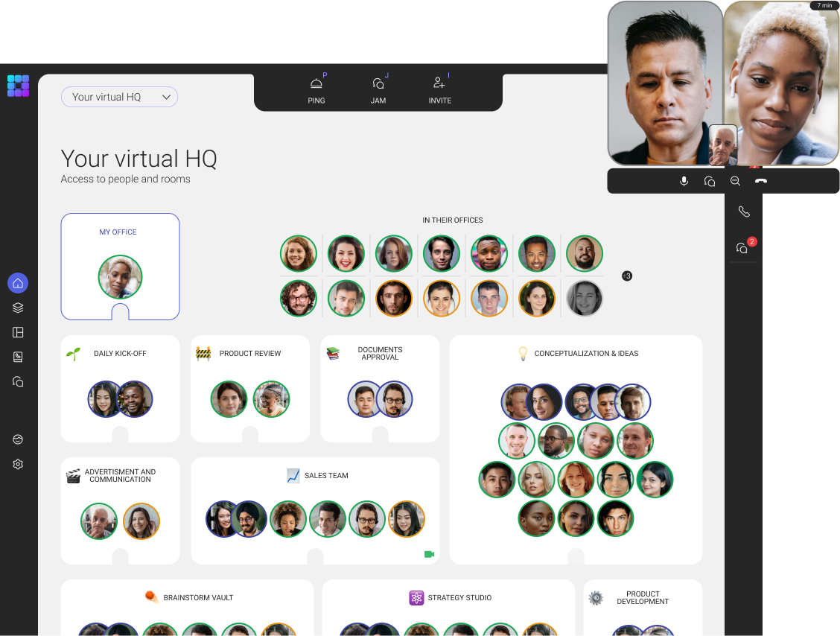Open the layout grid icon in sidebar

[x=18, y=332]
